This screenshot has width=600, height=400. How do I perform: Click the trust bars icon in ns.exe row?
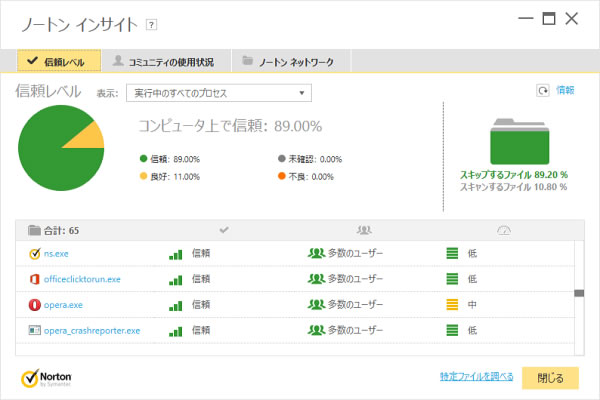[x=176, y=255]
